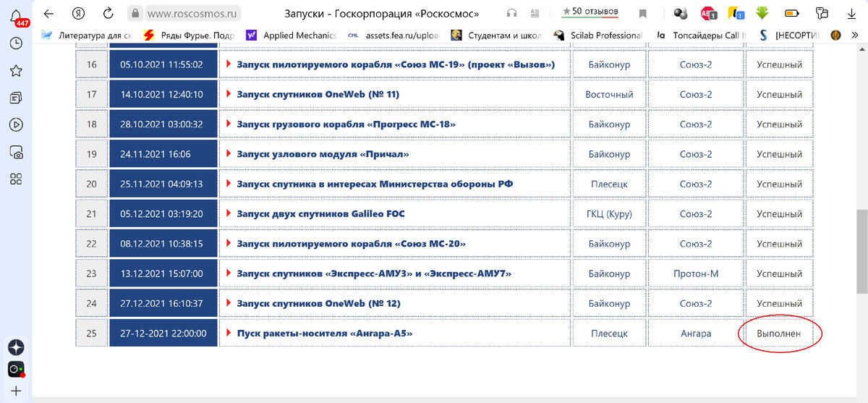Launch Alice assistant sparkle icon in sidebar
Viewport: 868px width, 403px height.
click(x=16, y=347)
